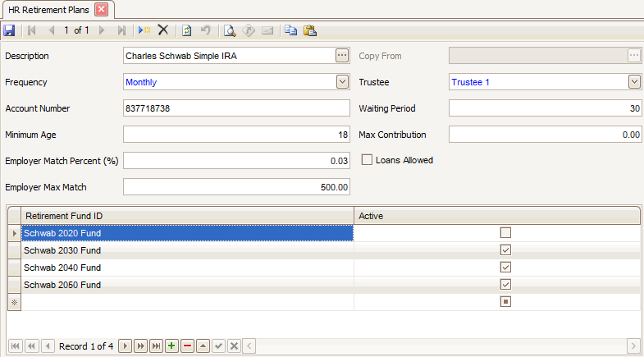Jump to last fund in grid navigator

click(x=156, y=346)
